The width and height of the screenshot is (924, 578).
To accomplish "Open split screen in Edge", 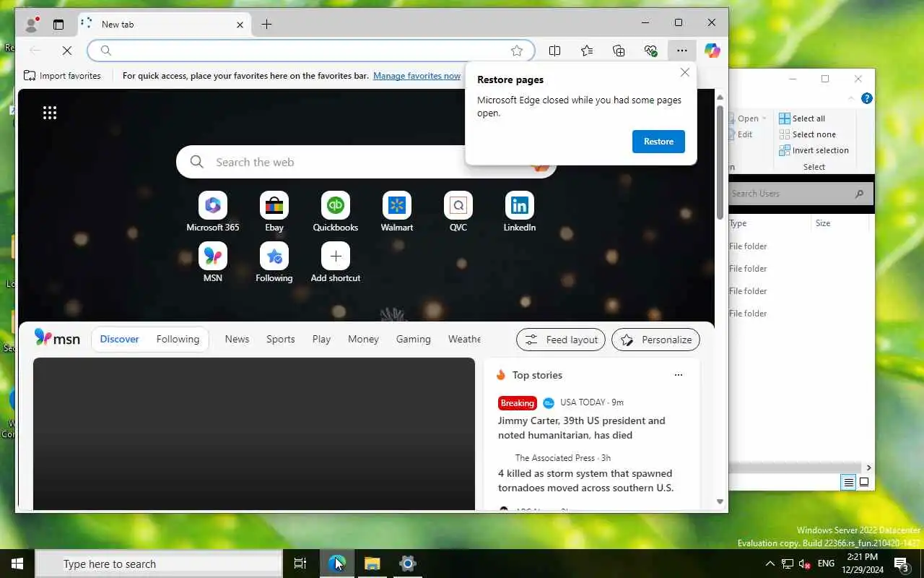I will (554, 51).
